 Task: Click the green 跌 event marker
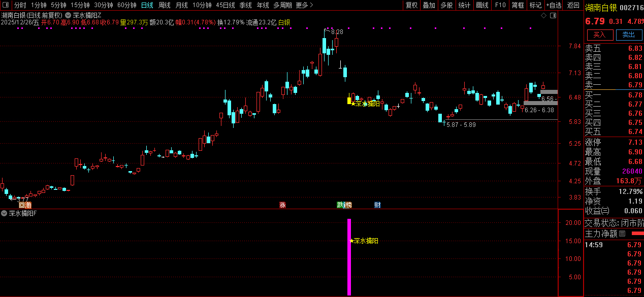pyautogui.click(x=340, y=205)
